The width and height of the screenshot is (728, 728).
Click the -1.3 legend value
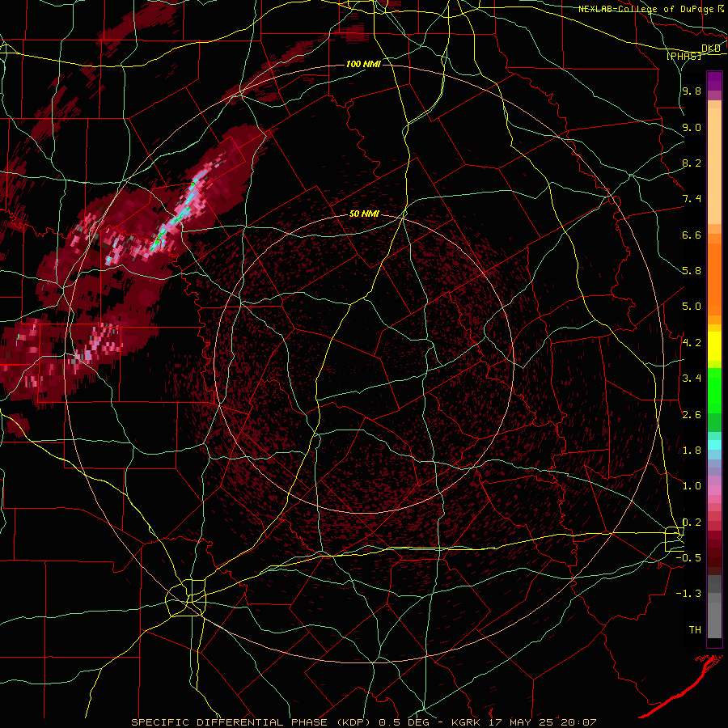688,594
